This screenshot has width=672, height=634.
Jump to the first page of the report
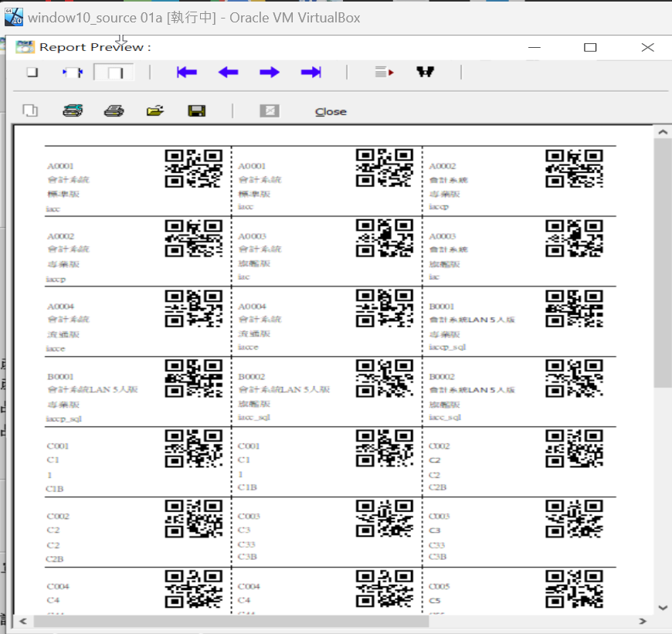point(187,73)
